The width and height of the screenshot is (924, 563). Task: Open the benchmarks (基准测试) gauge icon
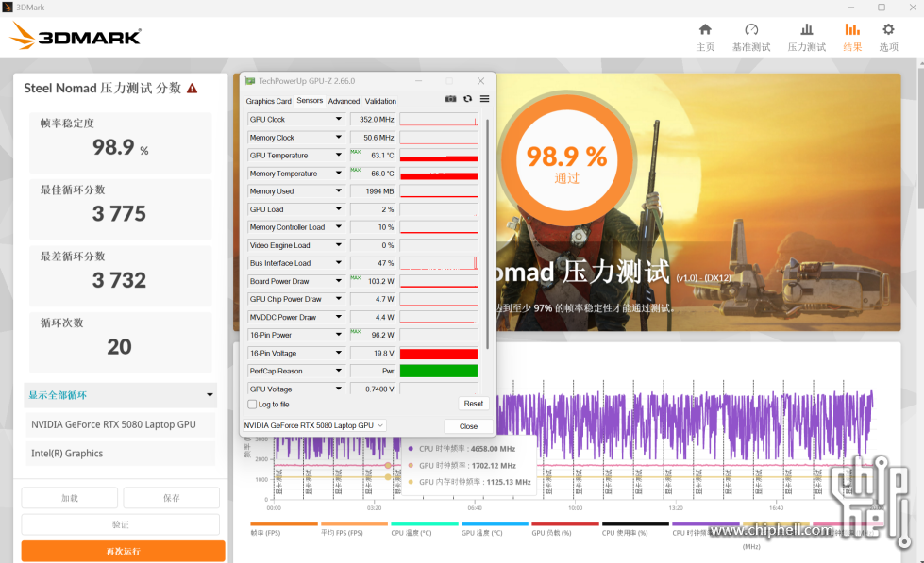click(751, 29)
